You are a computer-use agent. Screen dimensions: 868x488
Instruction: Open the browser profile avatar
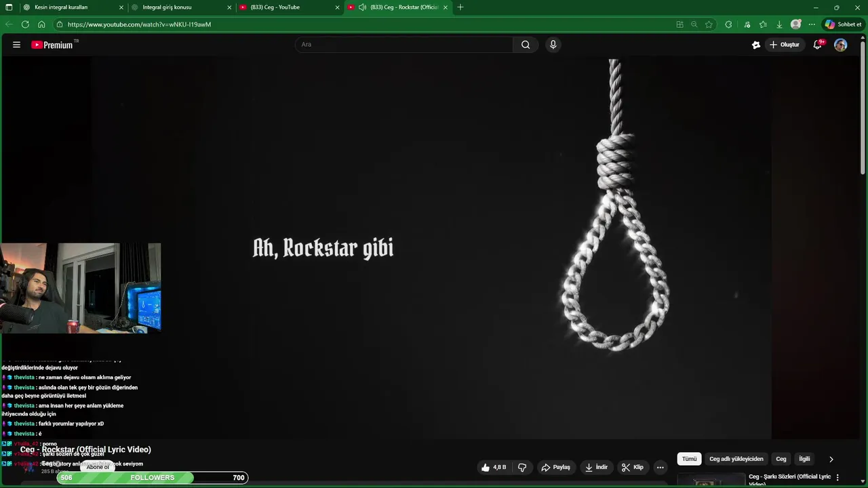tap(796, 24)
